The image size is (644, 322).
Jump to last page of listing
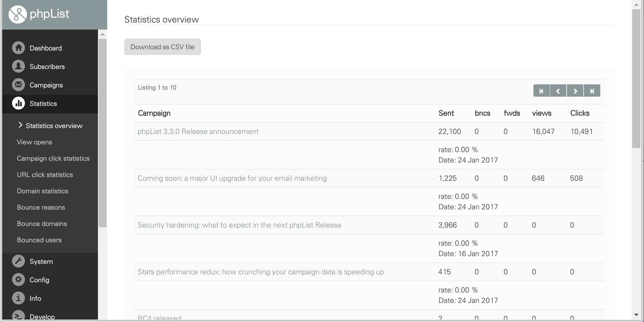592,91
